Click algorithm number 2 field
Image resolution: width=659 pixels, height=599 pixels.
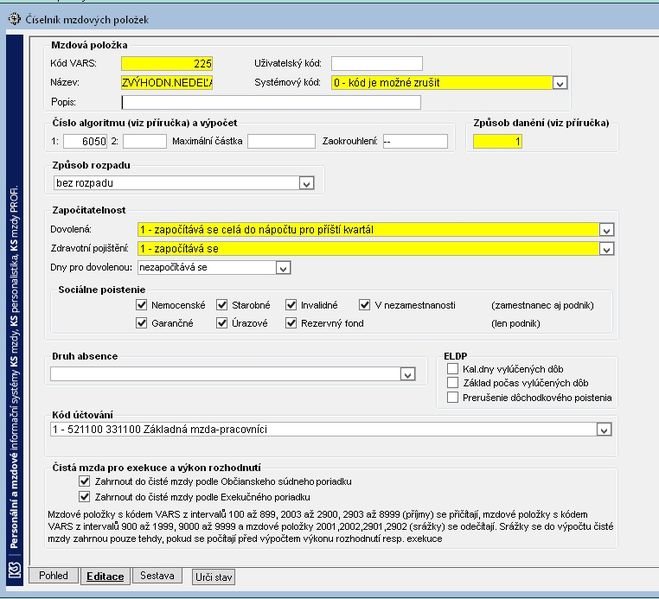145,141
